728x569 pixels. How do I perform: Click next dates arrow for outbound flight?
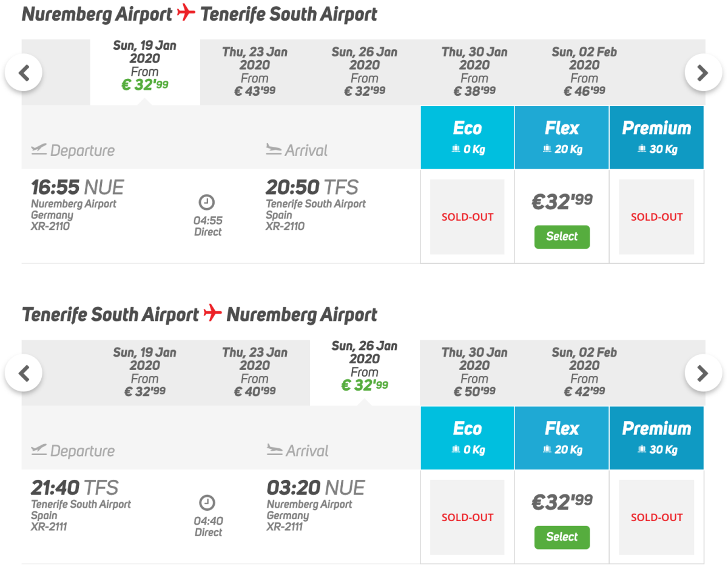(703, 73)
